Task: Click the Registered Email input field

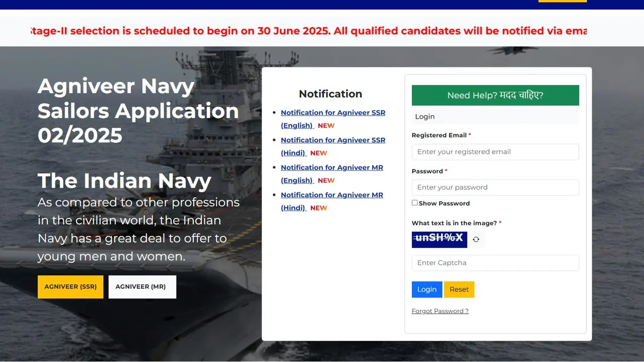Action: 495,152
